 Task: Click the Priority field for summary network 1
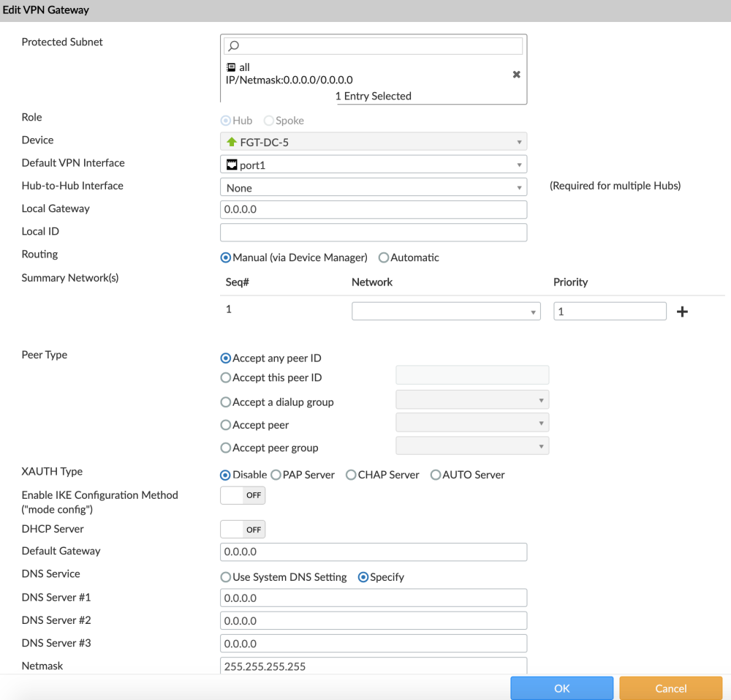click(x=610, y=311)
